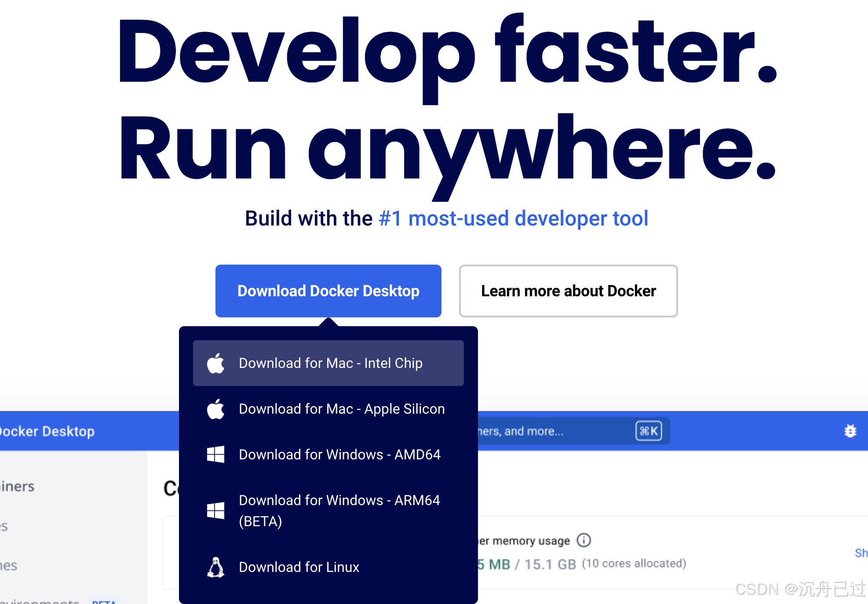Select Download for Windows - ARM64 (BETA)
This screenshot has height=604, width=868.
328,511
